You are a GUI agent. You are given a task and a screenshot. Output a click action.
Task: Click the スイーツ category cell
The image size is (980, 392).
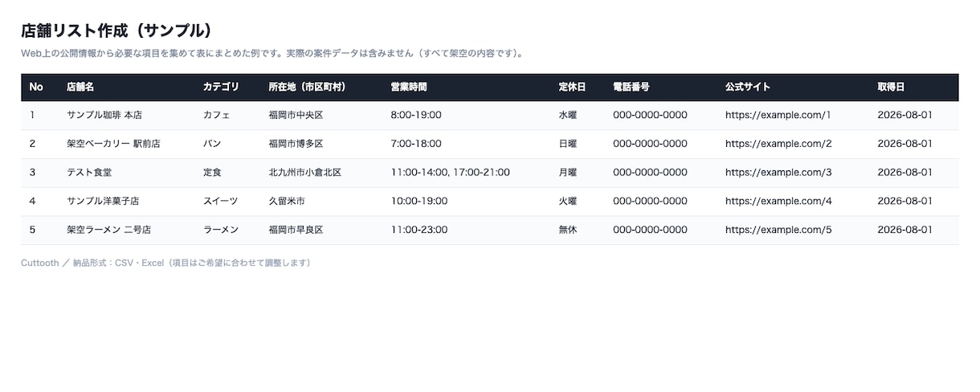click(221, 201)
